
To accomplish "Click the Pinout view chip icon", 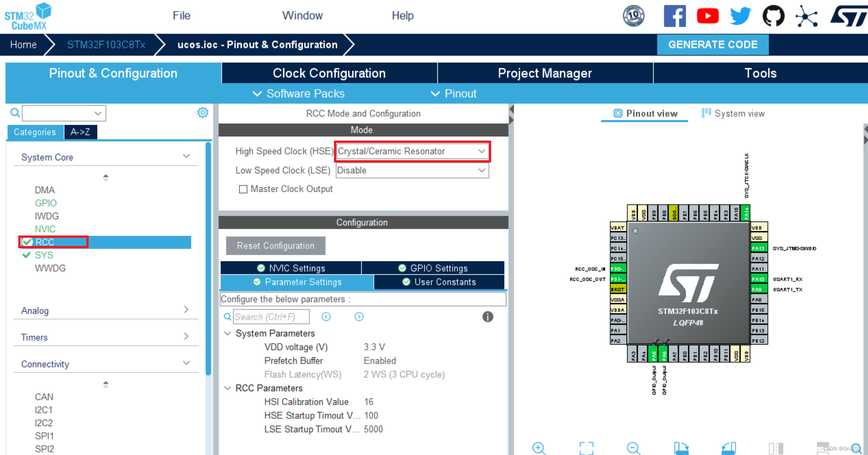I will tap(618, 113).
